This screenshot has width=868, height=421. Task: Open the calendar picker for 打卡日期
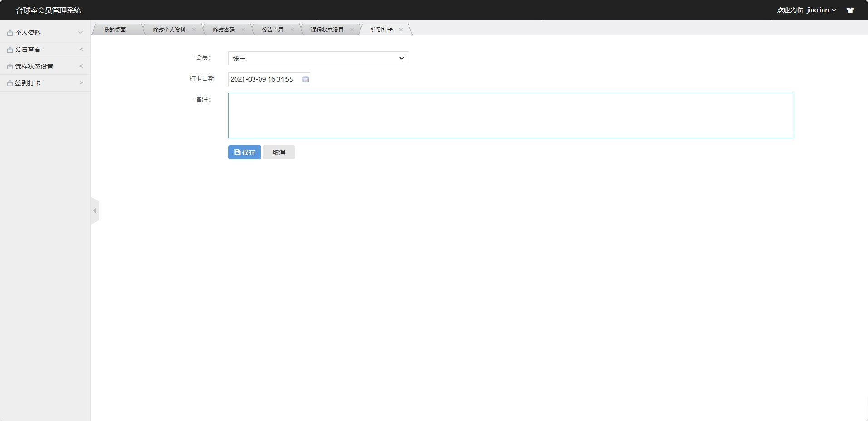coord(306,79)
